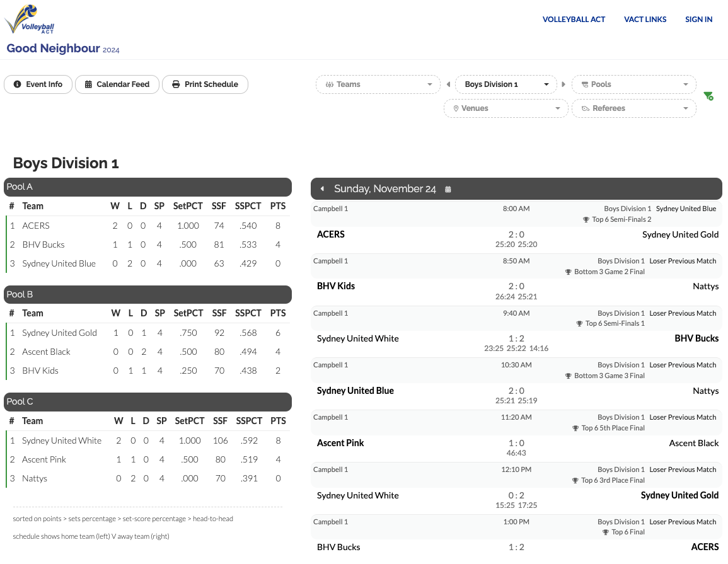This screenshot has width=728, height=564.
Task: Select the next division arrow
Action: click(563, 84)
